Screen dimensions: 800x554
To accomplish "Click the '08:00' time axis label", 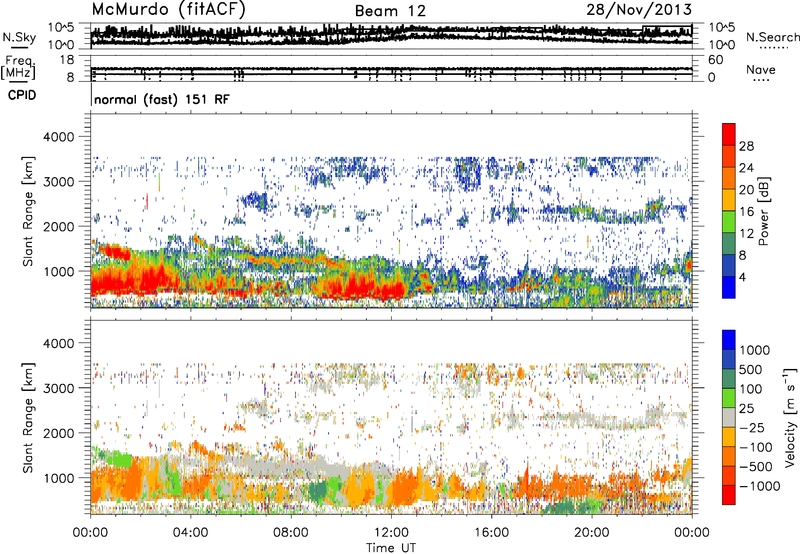I will pos(291,533).
